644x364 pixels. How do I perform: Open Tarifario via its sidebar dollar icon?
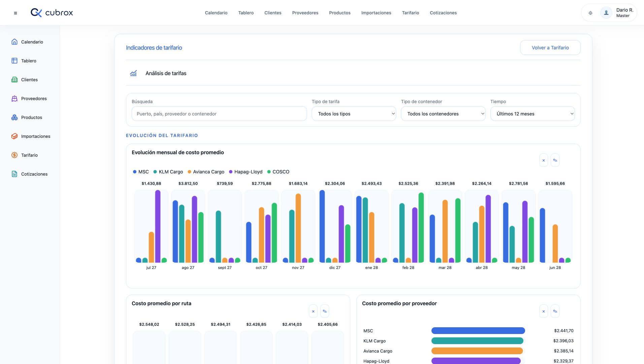tap(14, 155)
